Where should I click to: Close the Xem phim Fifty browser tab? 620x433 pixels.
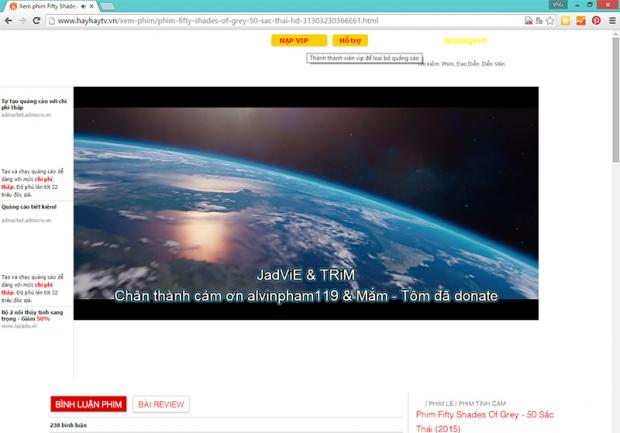(x=92, y=6)
